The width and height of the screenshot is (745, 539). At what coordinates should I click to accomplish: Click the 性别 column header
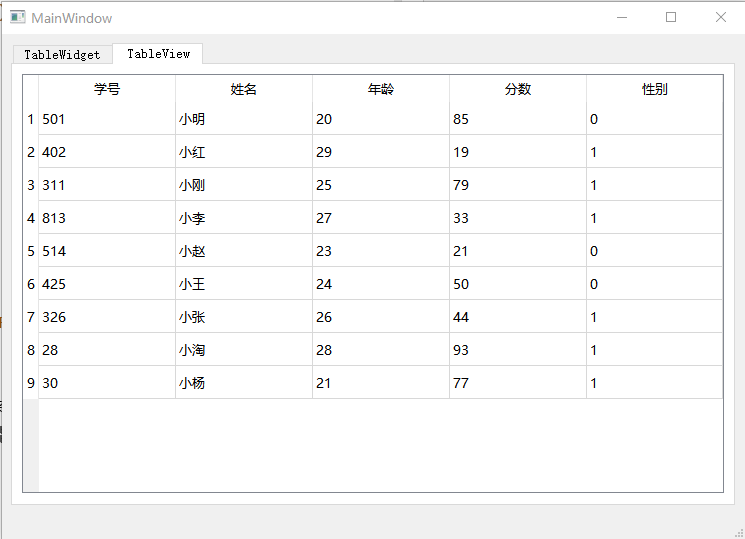point(654,89)
